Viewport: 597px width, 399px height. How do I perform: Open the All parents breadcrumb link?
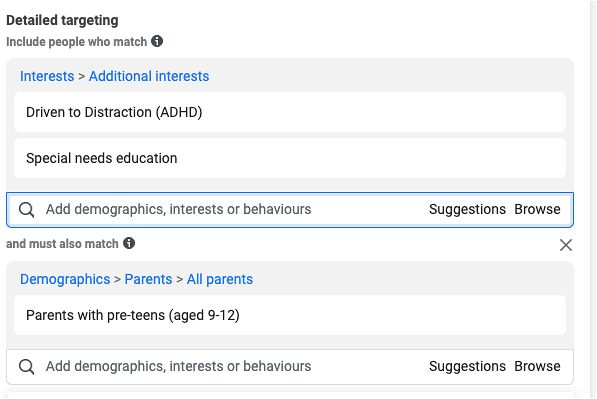(220, 279)
